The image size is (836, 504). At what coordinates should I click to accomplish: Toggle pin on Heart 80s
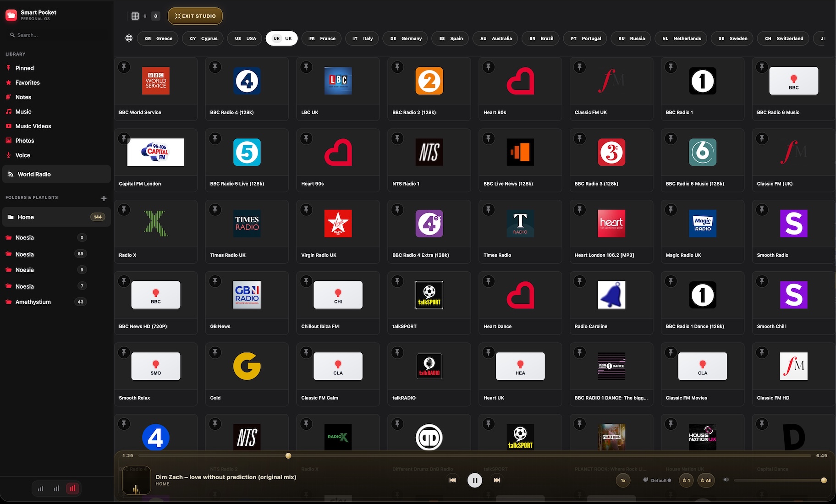489,67
